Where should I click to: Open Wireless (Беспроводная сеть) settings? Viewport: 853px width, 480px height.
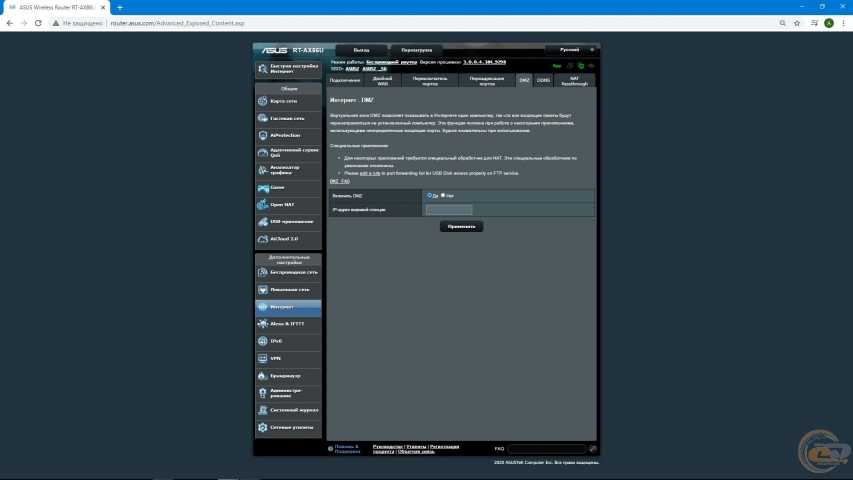[x=288, y=272]
